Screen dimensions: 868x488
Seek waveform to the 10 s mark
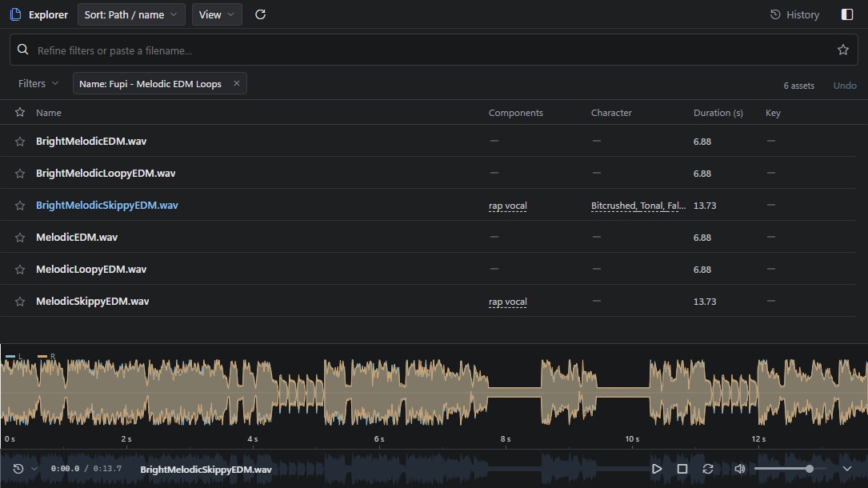point(632,438)
